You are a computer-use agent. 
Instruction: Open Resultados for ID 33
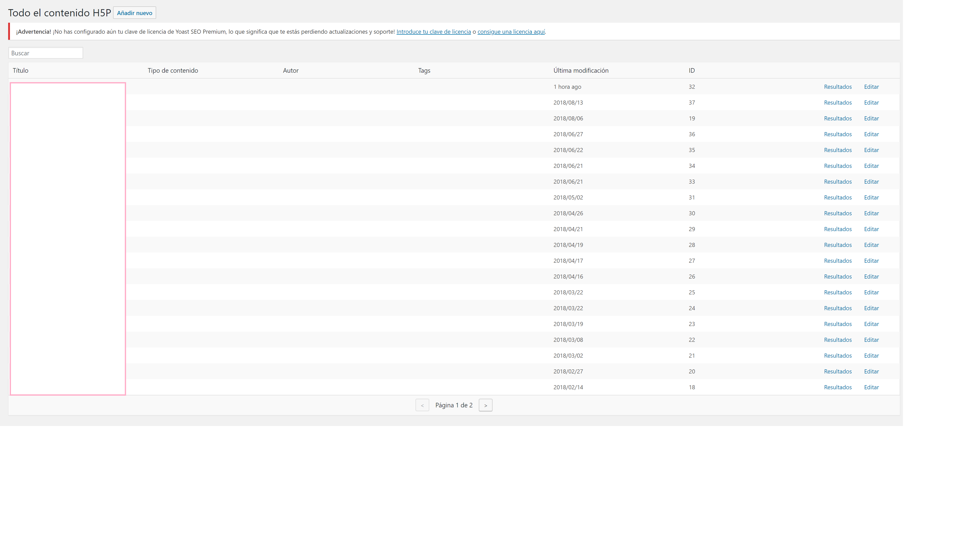click(x=838, y=182)
